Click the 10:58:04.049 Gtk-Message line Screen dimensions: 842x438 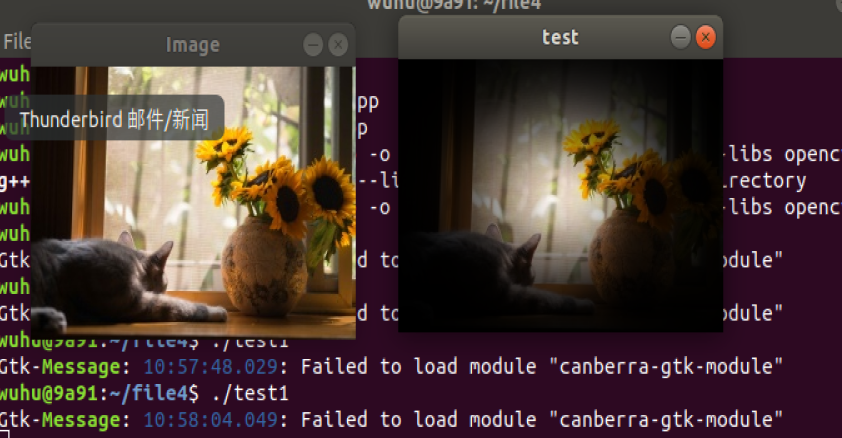pos(391,420)
